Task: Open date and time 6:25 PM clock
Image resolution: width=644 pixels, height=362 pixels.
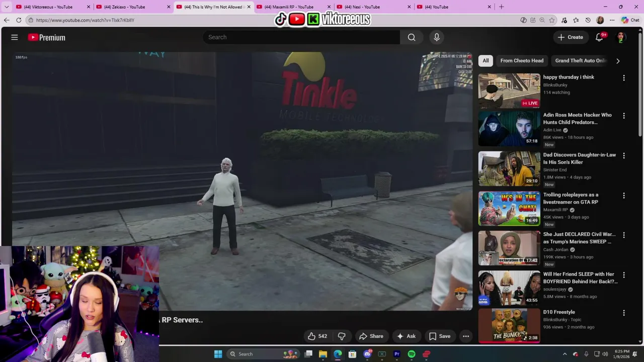Action: (622, 354)
